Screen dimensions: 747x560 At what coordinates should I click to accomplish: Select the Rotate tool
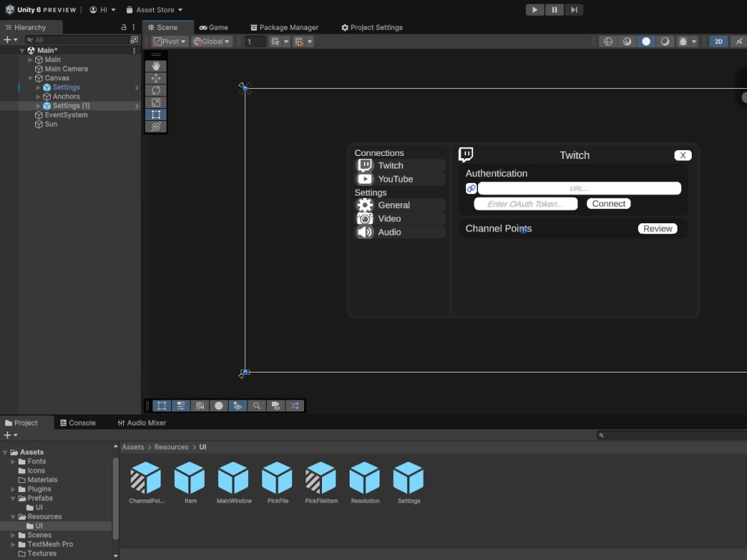(x=156, y=90)
